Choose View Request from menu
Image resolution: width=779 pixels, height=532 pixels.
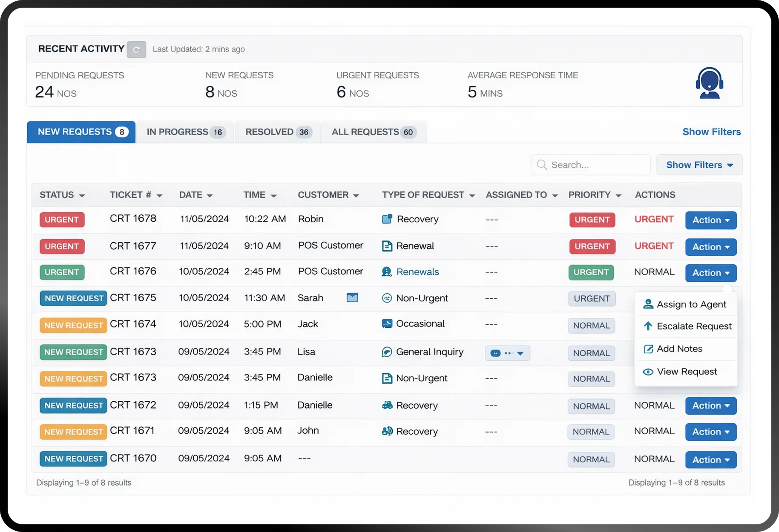pyautogui.click(x=685, y=372)
